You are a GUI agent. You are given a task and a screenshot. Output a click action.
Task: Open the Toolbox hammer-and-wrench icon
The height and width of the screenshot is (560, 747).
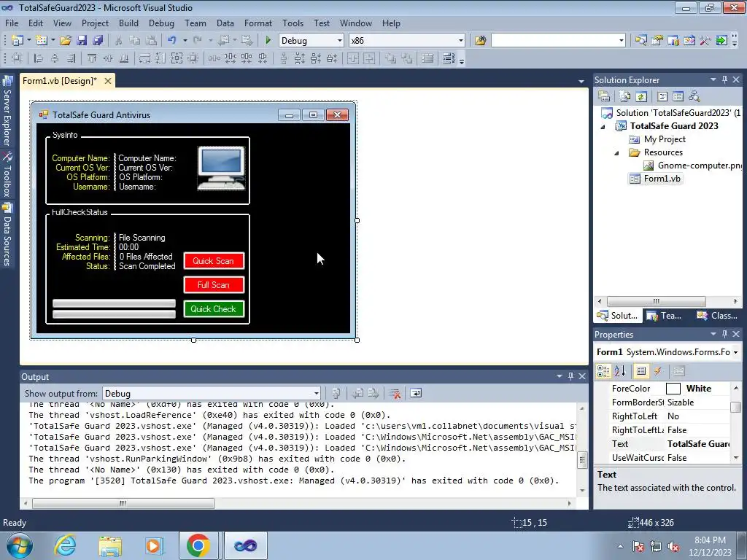point(705,41)
